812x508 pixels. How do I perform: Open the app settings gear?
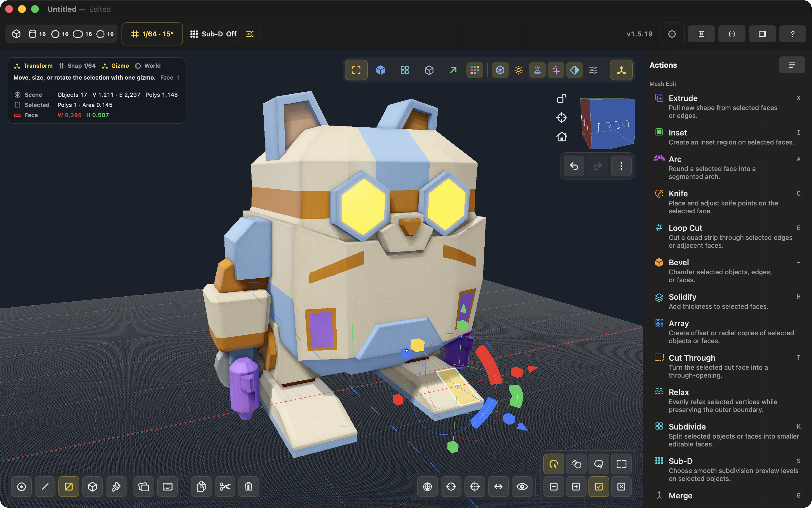tap(672, 34)
